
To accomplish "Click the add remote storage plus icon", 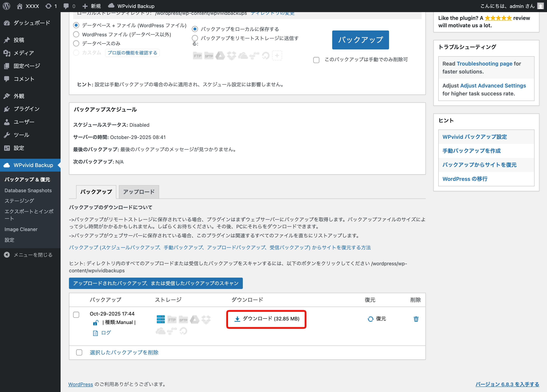I will (x=277, y=56).
